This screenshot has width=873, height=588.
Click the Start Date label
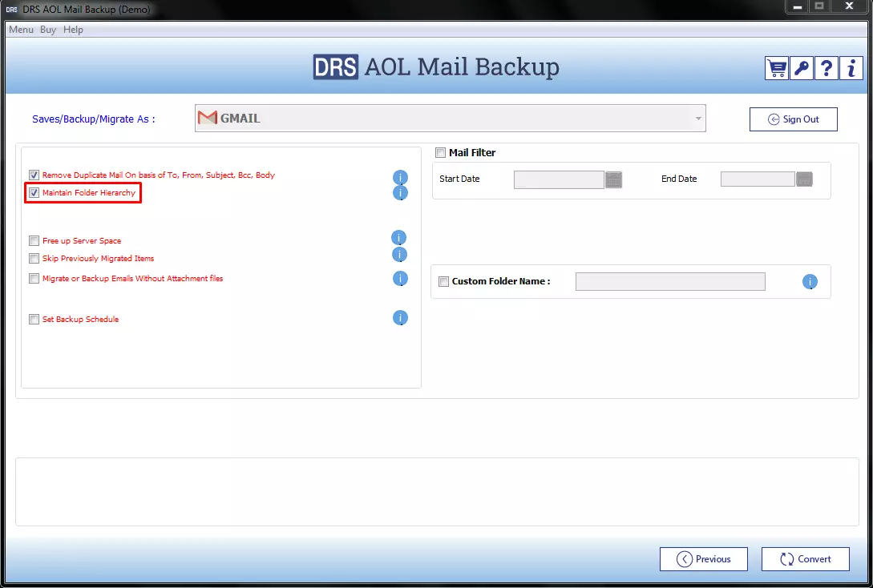[459, 179]
